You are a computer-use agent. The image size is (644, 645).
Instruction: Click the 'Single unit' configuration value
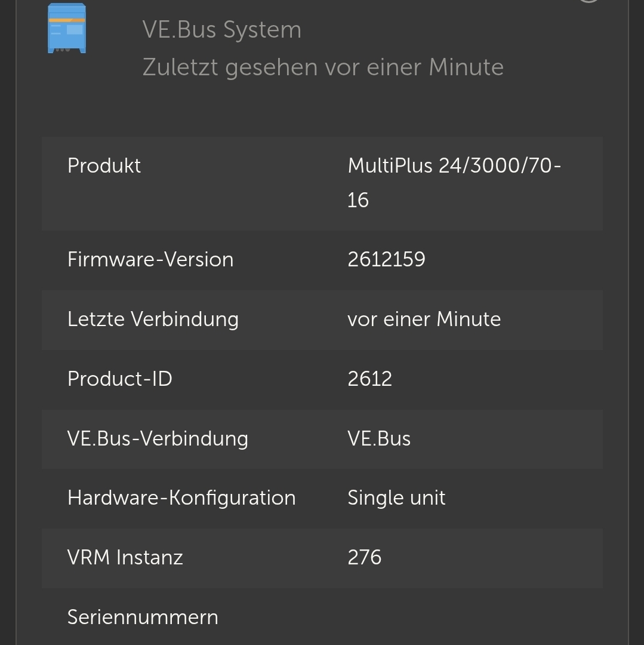tap(396, 497)
